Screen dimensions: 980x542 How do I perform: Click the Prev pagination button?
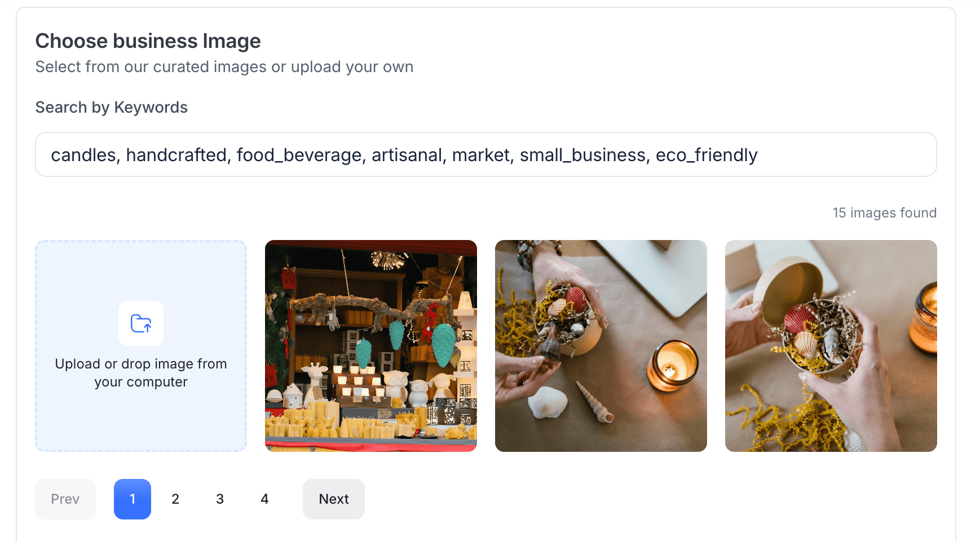point(65,499)
